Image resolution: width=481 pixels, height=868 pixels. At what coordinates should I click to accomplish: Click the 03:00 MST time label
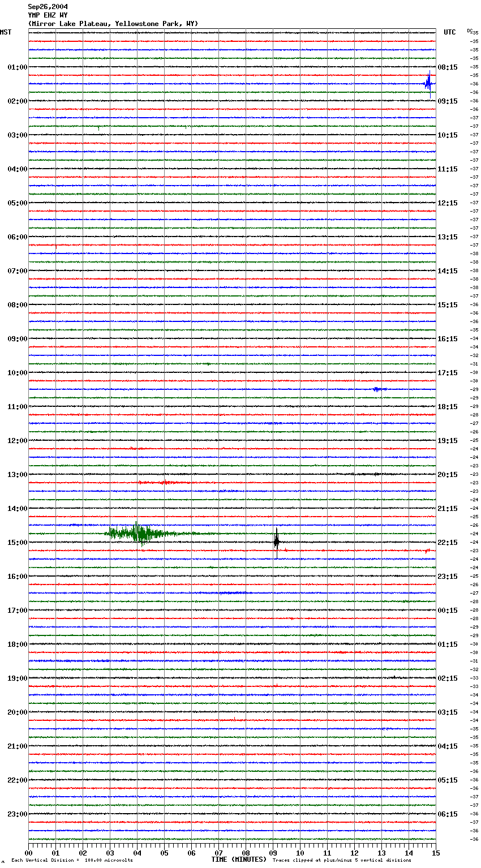pos(18,135)
